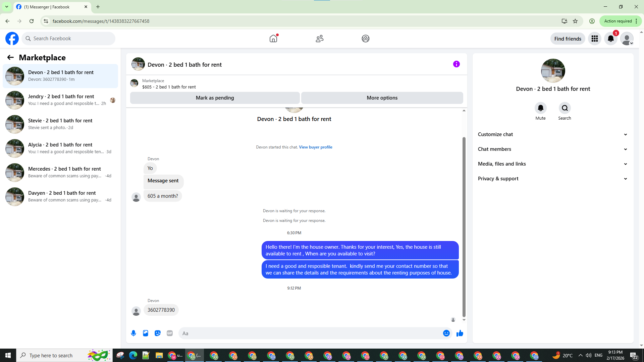
Task: Open the GIF picker icon
Action: [x=170, y=333]
